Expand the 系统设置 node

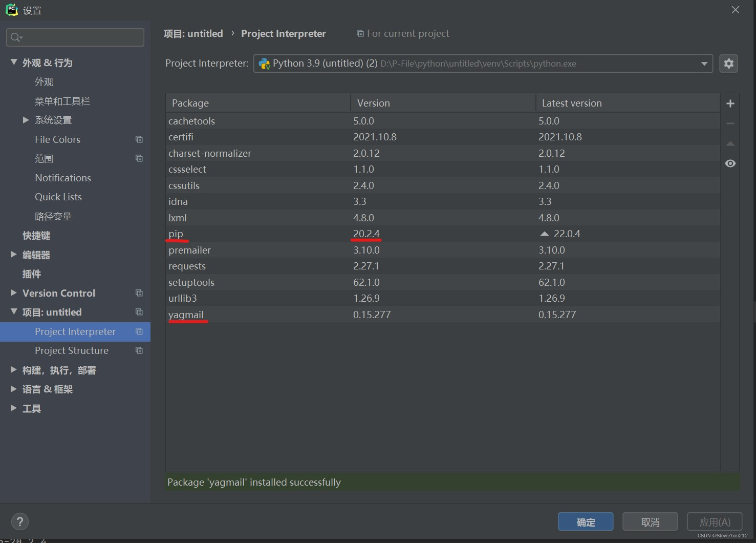[26, 120]
